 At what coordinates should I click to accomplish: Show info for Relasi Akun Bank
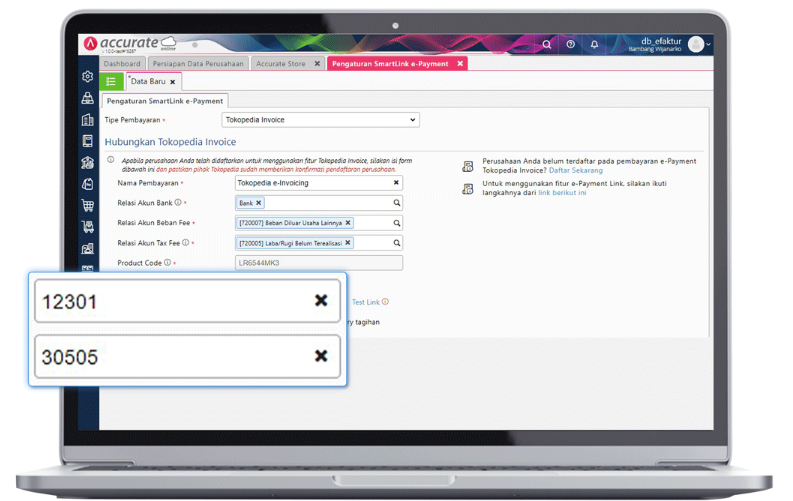(178, 202)
